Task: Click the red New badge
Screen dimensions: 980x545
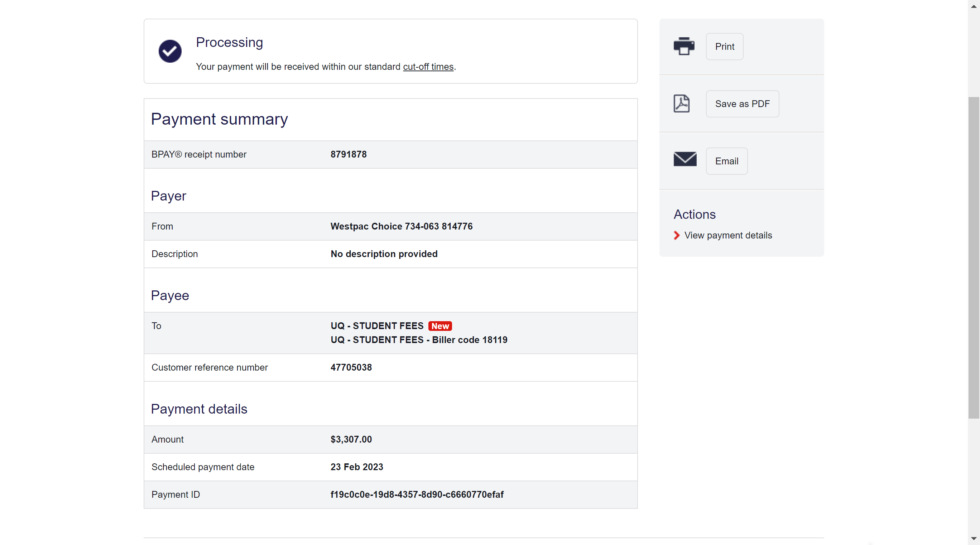Action: click(x=440, y=326)
